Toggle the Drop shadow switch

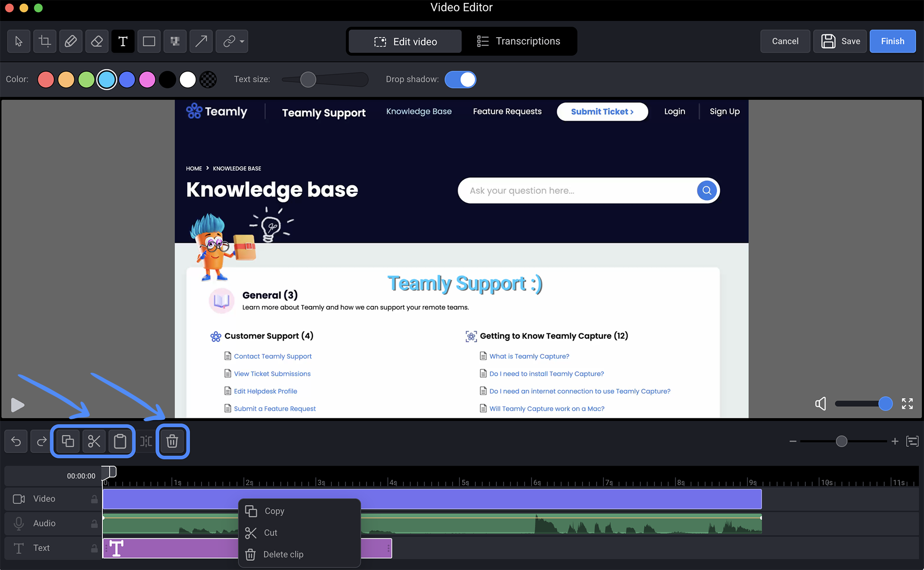tap(460, 79)
